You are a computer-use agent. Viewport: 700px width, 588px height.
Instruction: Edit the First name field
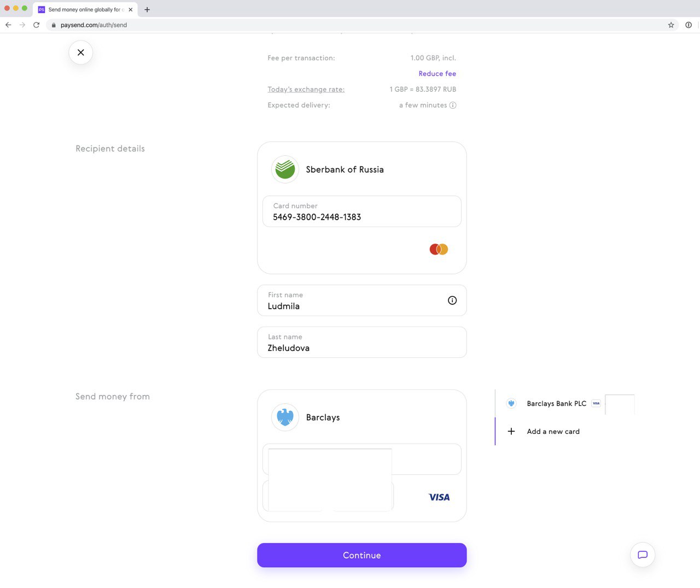(x=362, y=301)
